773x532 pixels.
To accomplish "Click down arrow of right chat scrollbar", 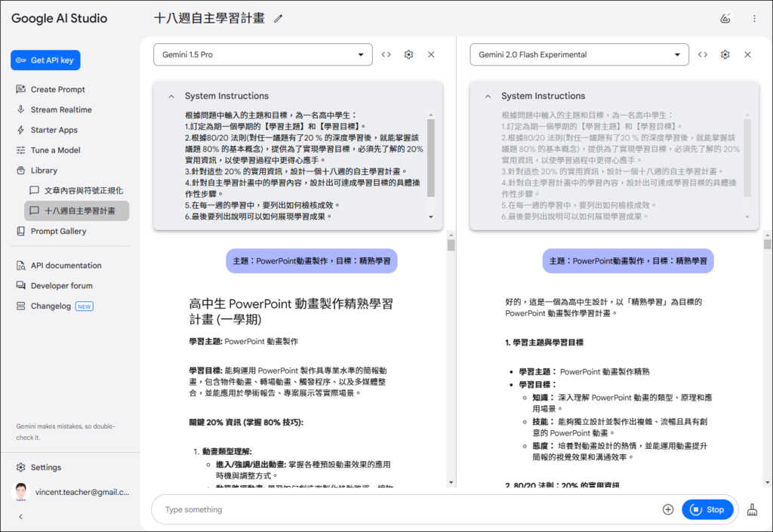I will pyautogui.click(x=768, y=483).
